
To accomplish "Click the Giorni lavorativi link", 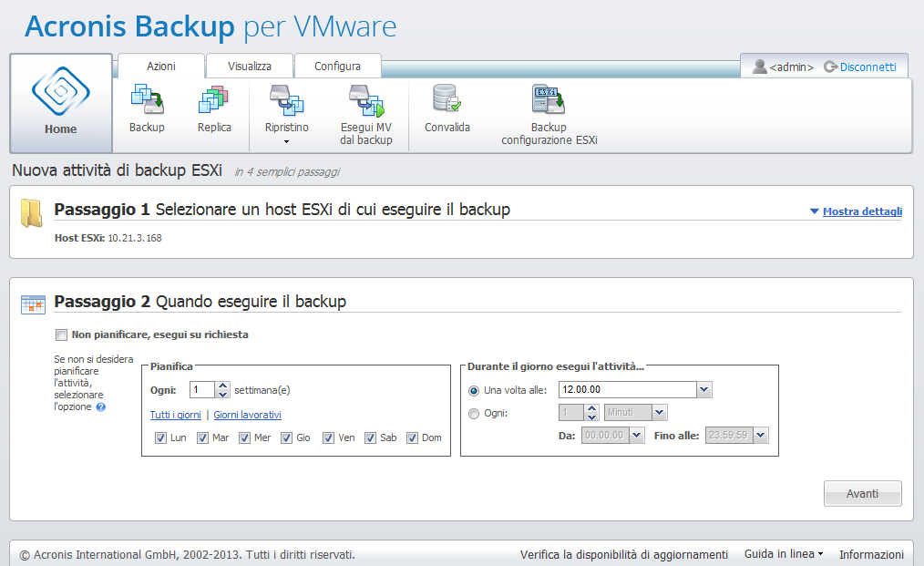I will 248,415.
